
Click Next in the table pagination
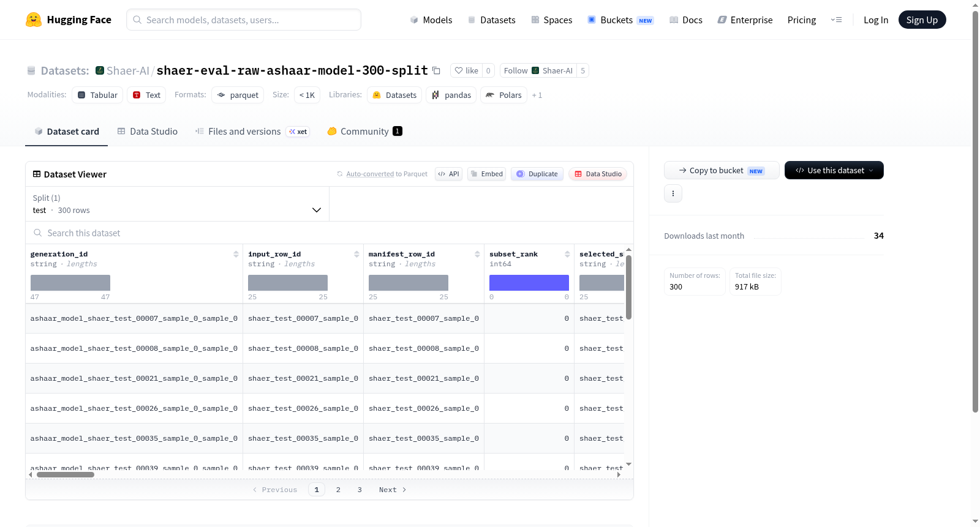click(x=393, y=490)
